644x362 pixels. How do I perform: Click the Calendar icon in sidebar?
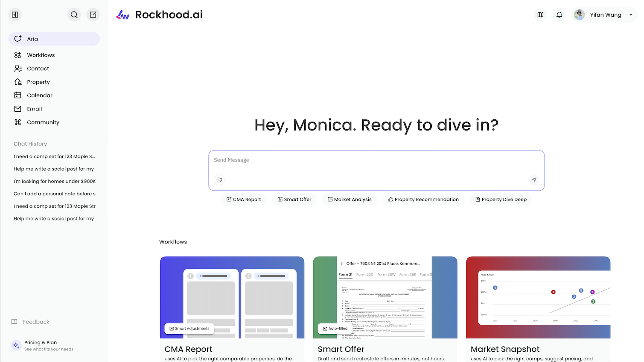(x=17, y=95)
